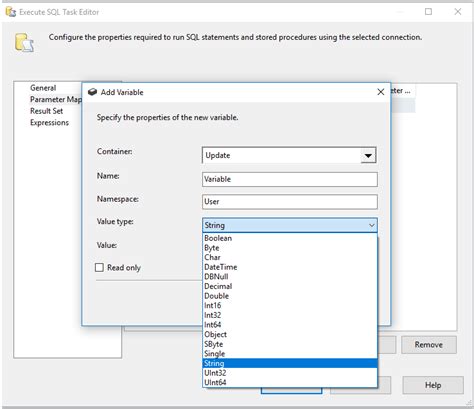The height and width of the screenshot is (409, 474).
Task: Choose Int32 as the value type
Action: pos(290,315)
